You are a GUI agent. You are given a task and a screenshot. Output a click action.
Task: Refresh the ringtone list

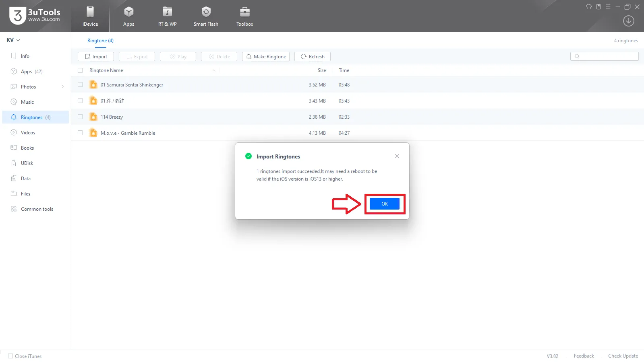[313, 57]
